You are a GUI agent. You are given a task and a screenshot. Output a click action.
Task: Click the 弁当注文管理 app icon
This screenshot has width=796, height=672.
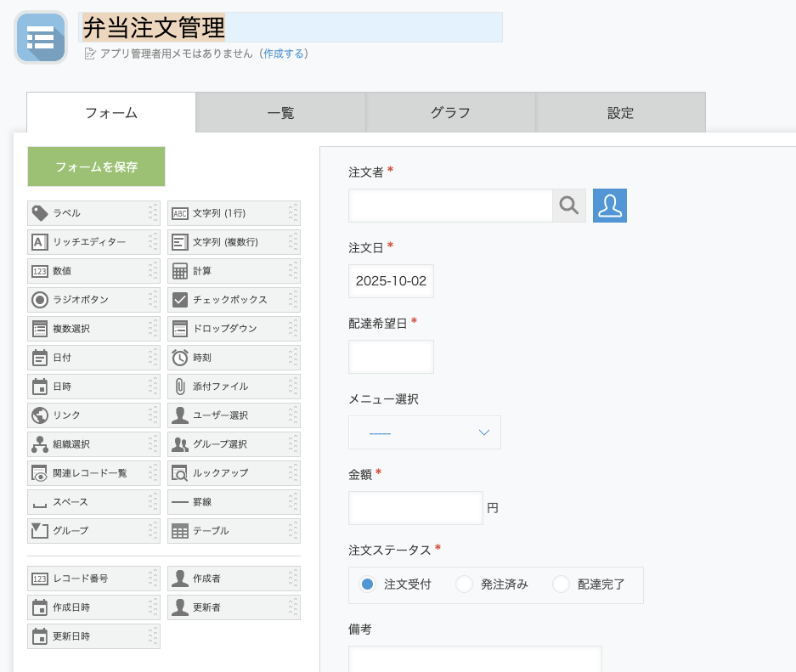pos(40,37)
